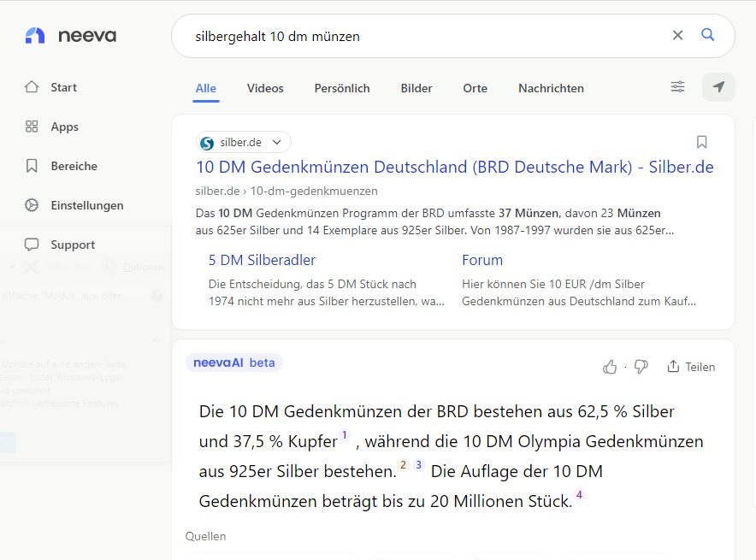Click Forum description text
756x560 pixels.
[x=579, y=292]
